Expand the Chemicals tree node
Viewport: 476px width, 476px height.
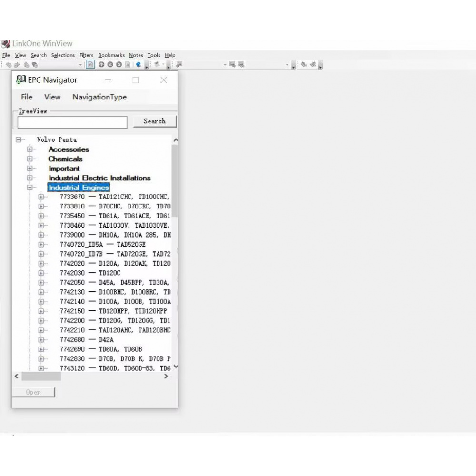click(x=30, y=159)
